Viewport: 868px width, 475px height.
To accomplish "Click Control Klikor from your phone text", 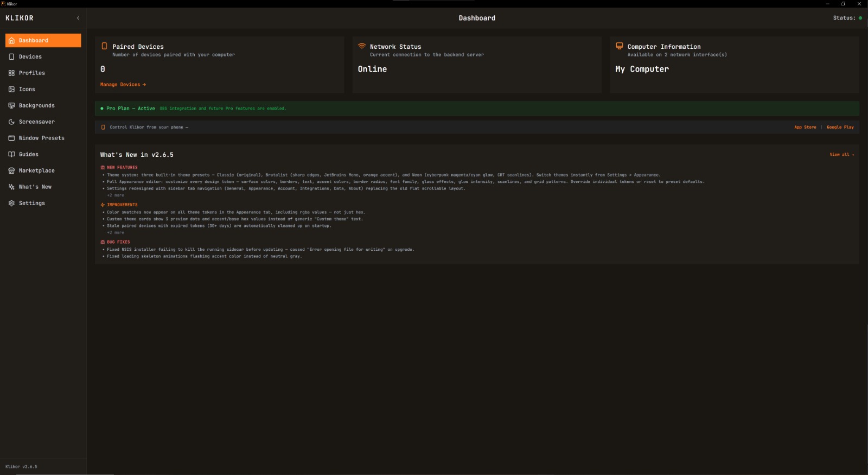I will (x=149, y=127).
